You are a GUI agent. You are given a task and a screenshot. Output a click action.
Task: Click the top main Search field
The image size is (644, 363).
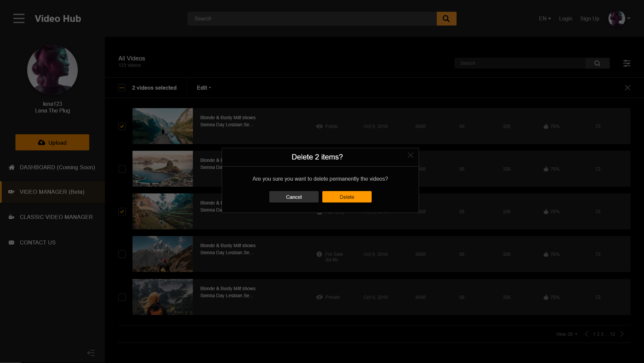[312, 18]
